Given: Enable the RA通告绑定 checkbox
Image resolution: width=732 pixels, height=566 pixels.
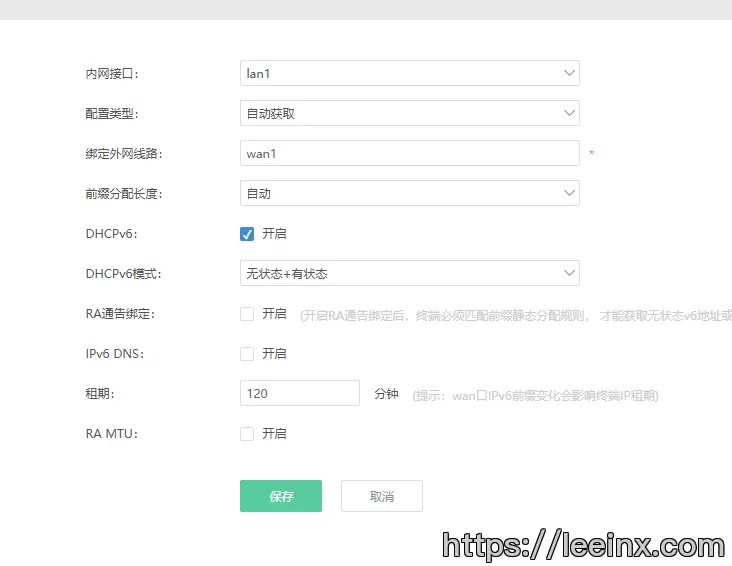Looking at the screenshot, I should point(247,314).
